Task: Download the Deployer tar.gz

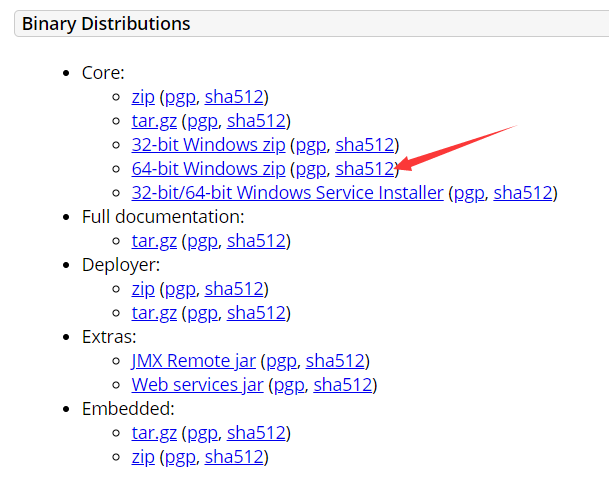Action: (x=154, y=313)
